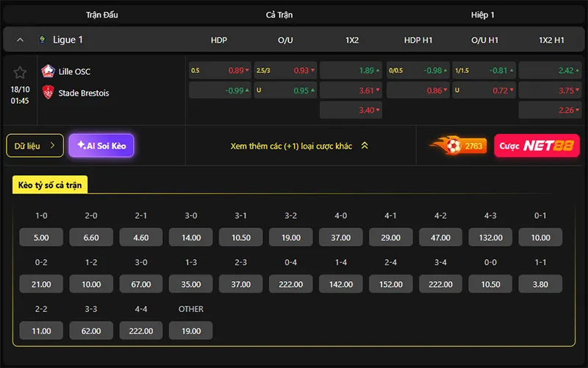The image size is (588, 368).
Task: Select 2.26 draw odds in 1X2 H1
Action: pos(550,110)
